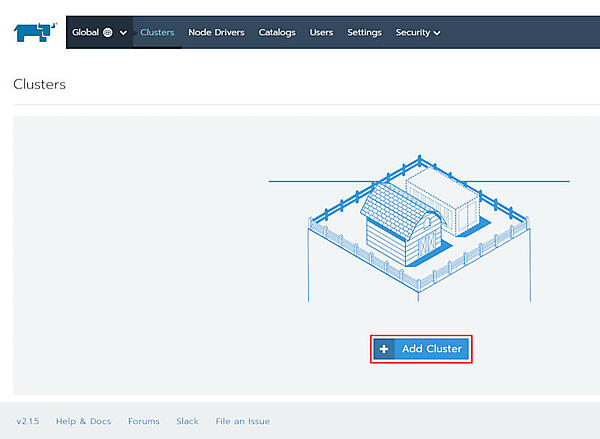Click the globe icon beside Global

click(108, 32)
